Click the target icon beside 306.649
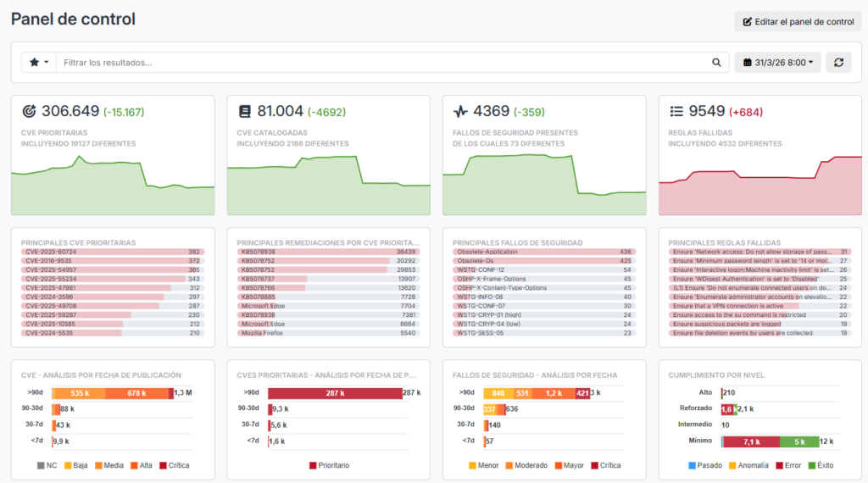This screenshot has width=868, height=483. pos(29,111)
